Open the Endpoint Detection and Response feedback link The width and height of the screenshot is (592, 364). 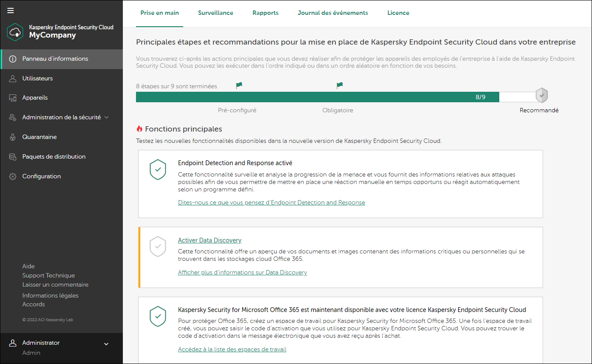[x=272, y=203]
